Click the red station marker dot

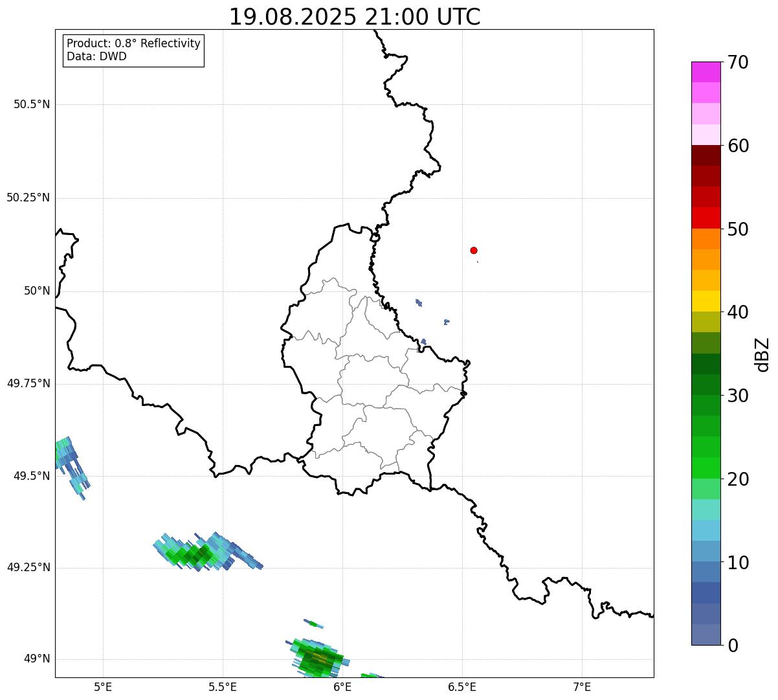(474, 250)
